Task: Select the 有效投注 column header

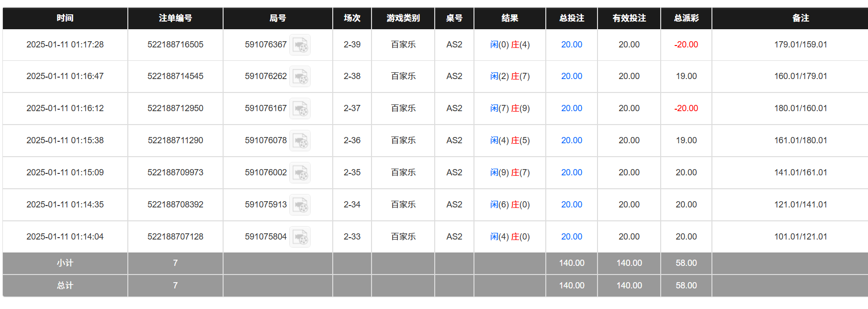Action: pos(629,18)
